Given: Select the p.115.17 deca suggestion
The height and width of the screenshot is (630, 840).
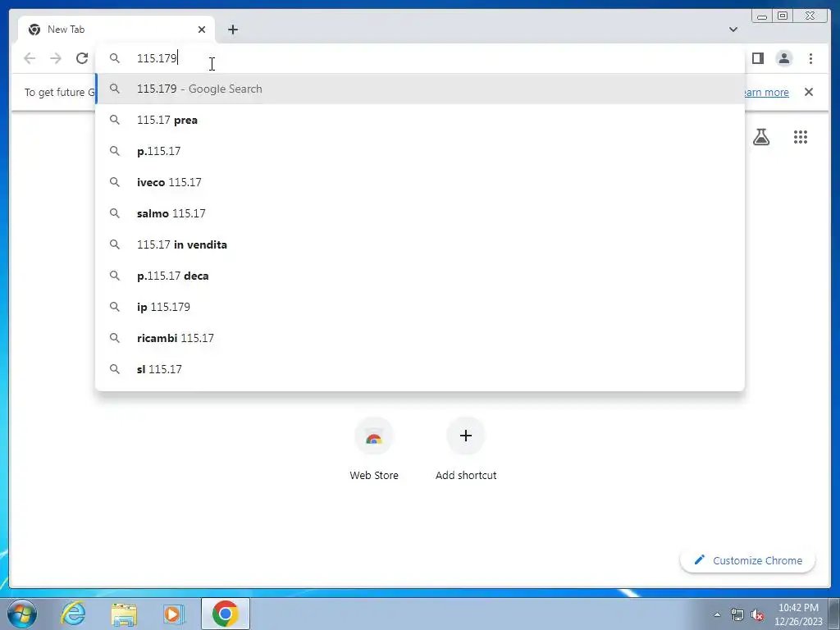Looking at the screenshot, I should [420, 276].
